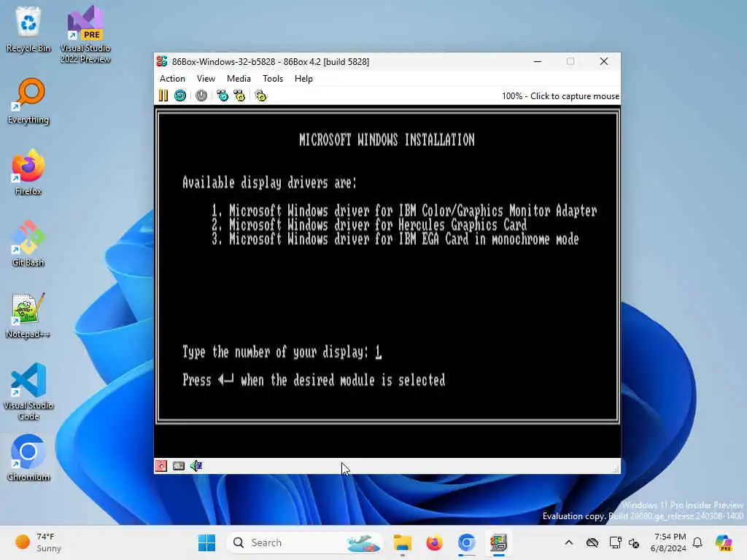This screenshot has height=560, width=747.
Task: Send Ctrl+Alt+Del via the toolbar icon
Action: (222, 96)
